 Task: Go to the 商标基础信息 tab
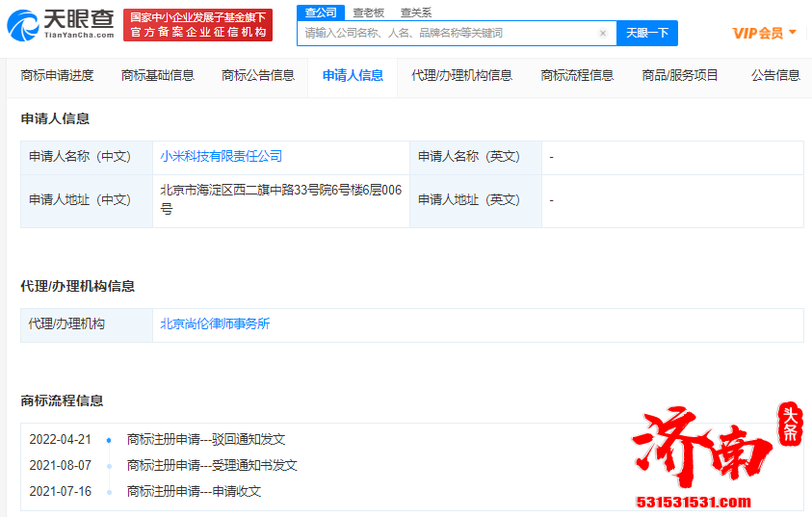tap(157, 75)
